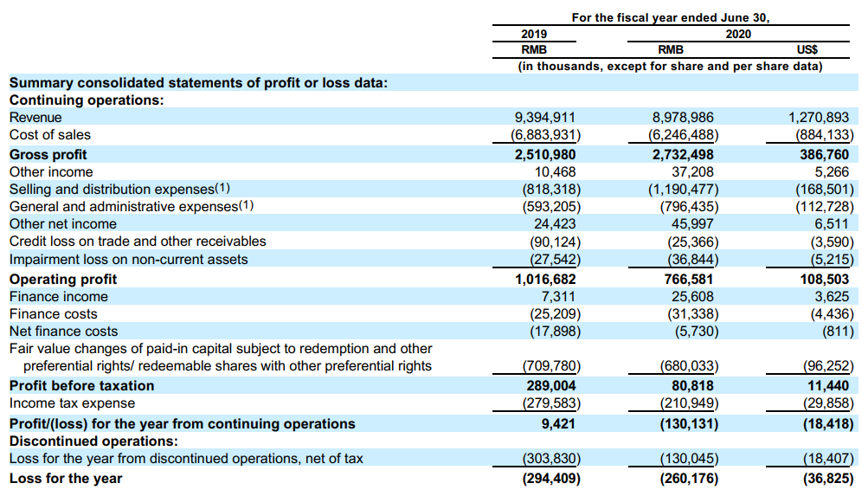Select the 'Finance costs' label

point(53,314)
